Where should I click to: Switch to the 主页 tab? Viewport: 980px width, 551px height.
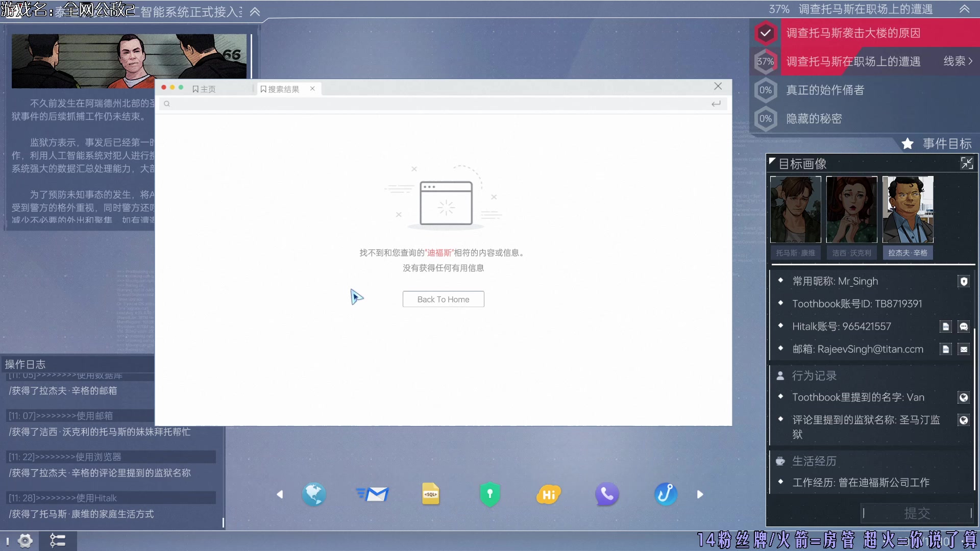tap(205, 89)
